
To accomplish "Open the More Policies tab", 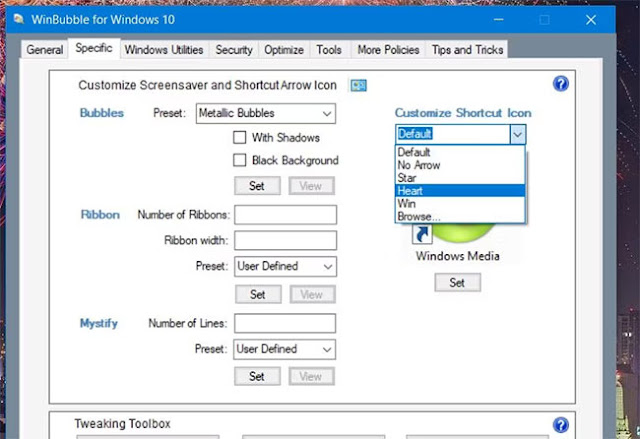I will click(388, 50).
